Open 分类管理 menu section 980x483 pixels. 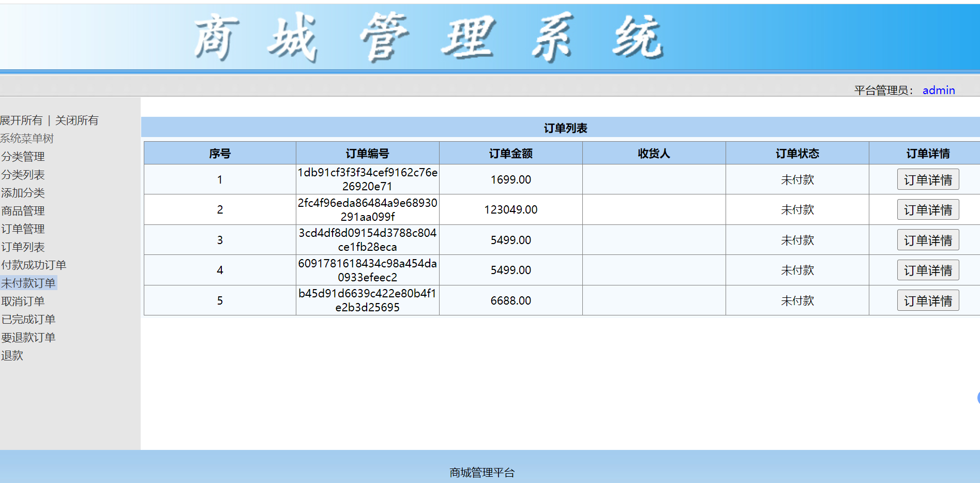pyautogui.click(x=23, y=157)
